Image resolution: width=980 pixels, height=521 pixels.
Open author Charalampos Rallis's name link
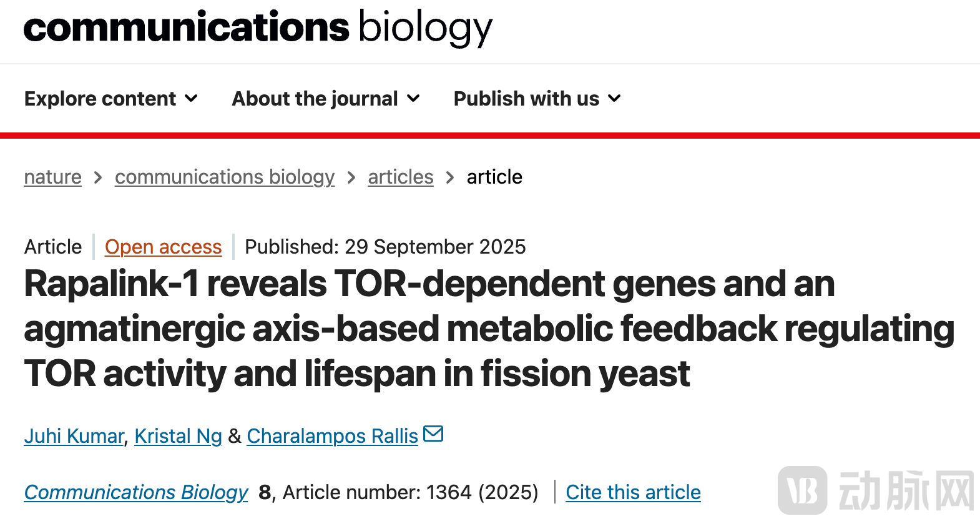pos(332,436)
